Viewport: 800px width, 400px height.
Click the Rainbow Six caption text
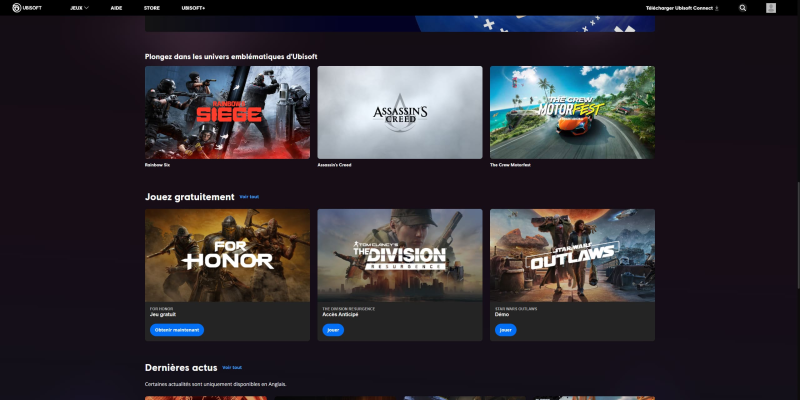pos(158,165)
